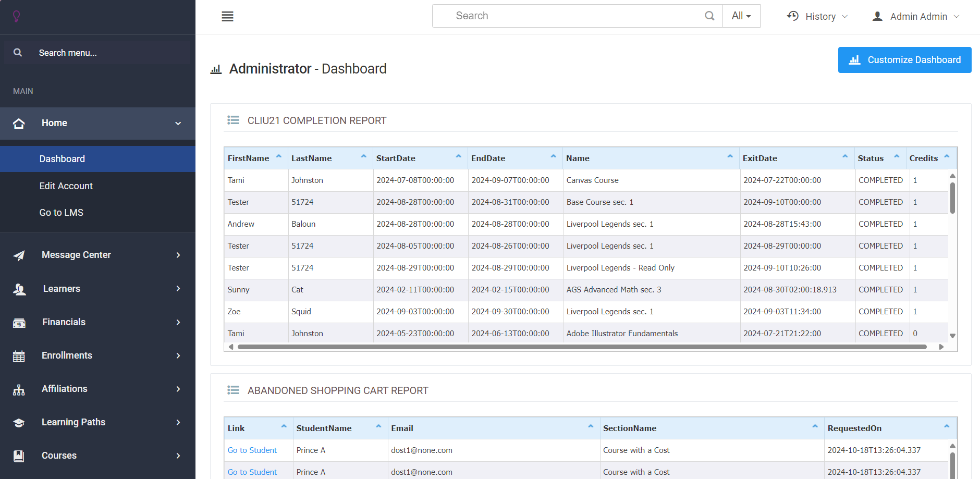Open the first Go to Student link

point(252,450)
